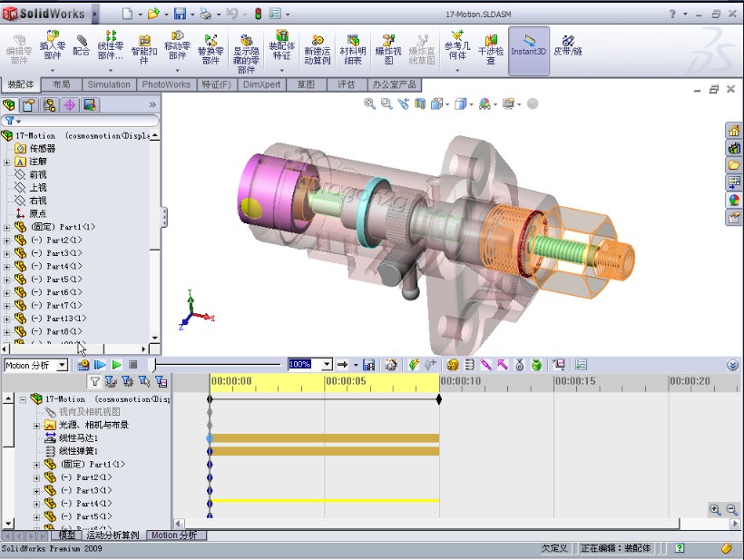Image resolution: width=744 pixels, height=560 pixels.
Task: Open Linear Component Pattern (线性零部件) tool
Action: click(110, 46)
